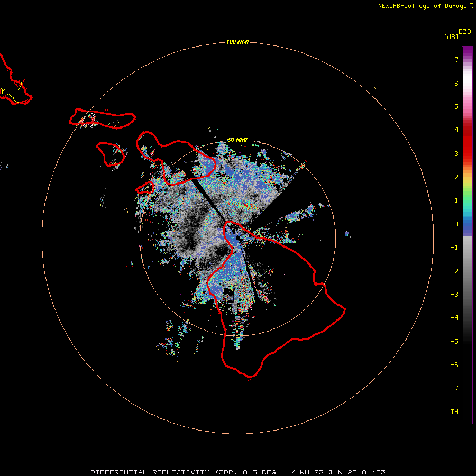476x476 pixels.
Task: Click the -2 value on colorbar
Action: click(454, 271)
